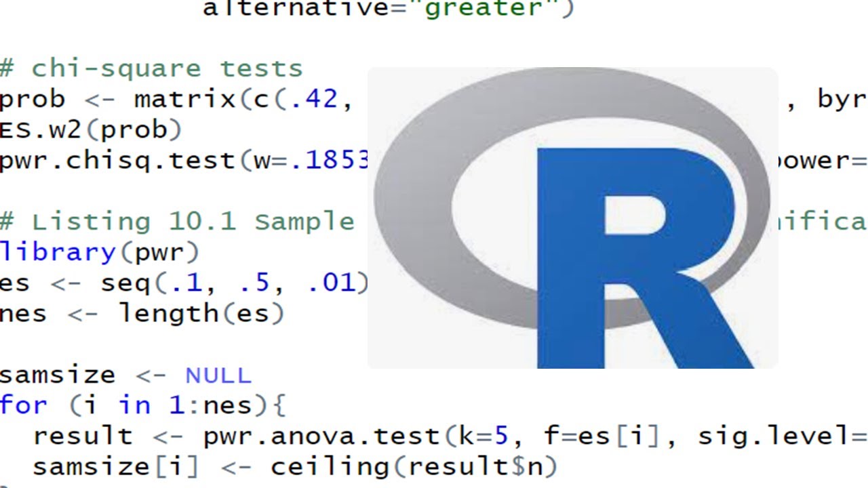Click the 'pwr.chisq.test(w=.1853' line

pos(184,161)
